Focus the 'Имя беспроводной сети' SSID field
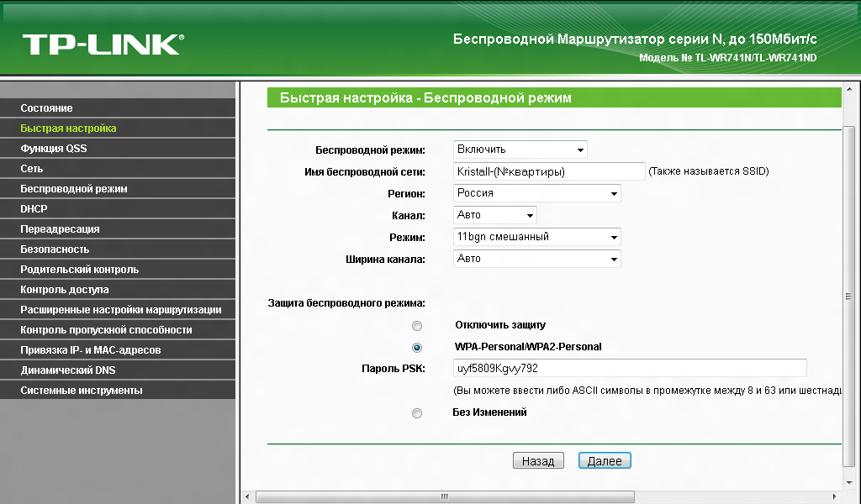The height and width of the screenshot is (504, 861). click(548, 171)
